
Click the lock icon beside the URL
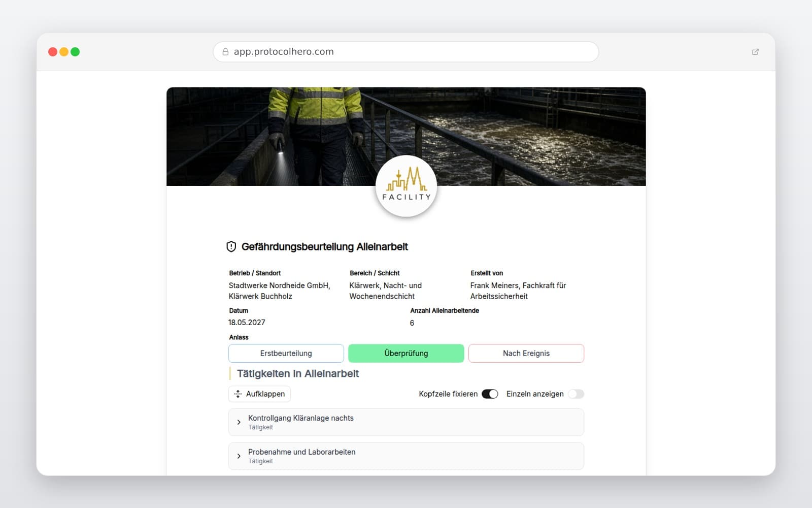[225, 52]
